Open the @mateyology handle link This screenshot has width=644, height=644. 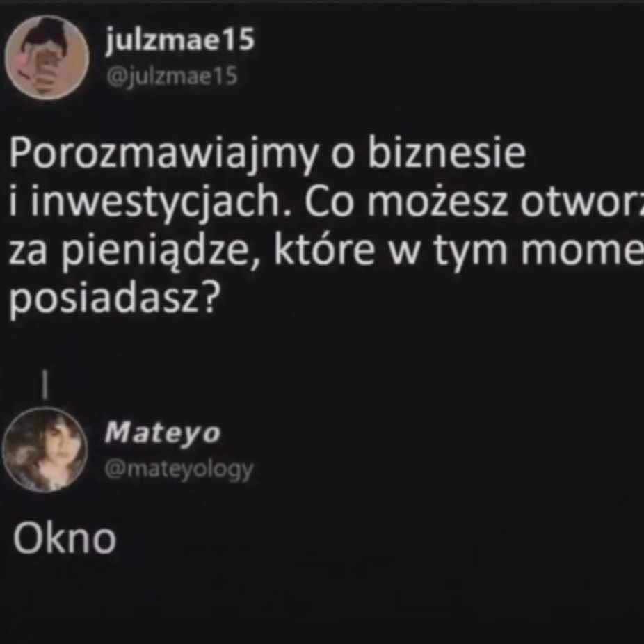(179, 470)
